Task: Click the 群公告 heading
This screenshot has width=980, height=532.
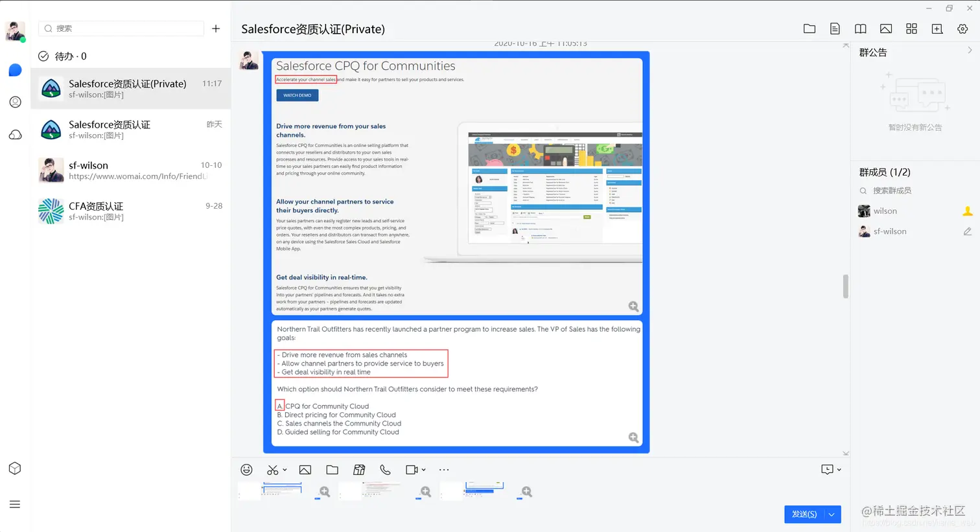Action: point(873,52)
